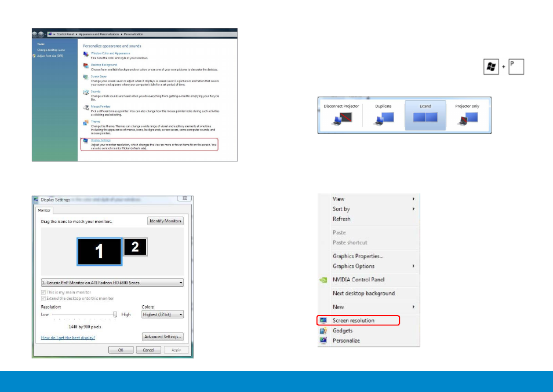Click the Personalize icon in context menu
This screenshot has height=392, width=553.
323,340
